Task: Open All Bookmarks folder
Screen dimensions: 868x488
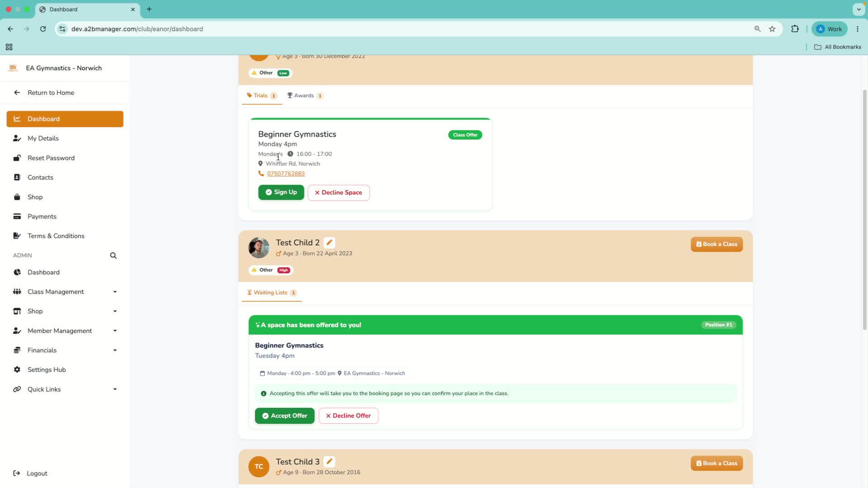Action: [838, 47]
